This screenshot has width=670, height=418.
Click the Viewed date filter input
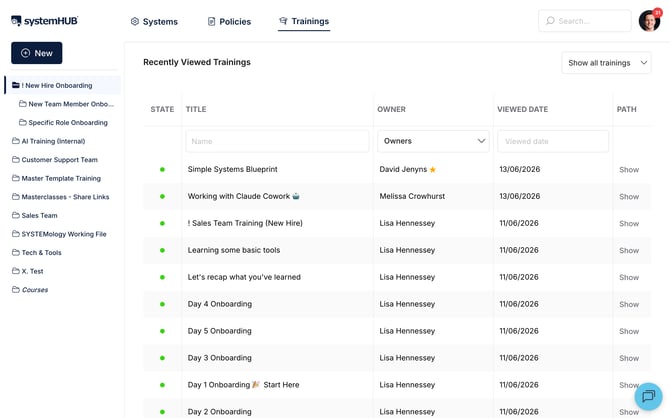[x=553, y=141]
